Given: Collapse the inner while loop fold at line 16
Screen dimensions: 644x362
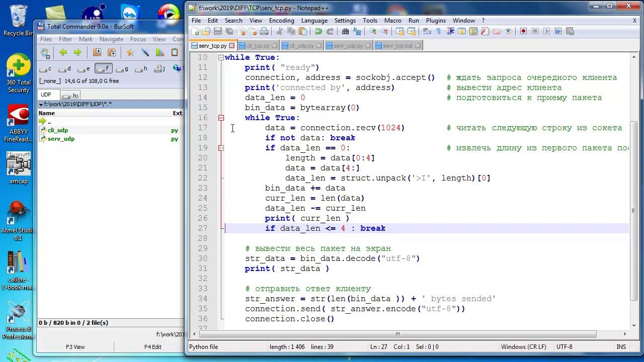Looking at the screenshot, I should pos(221,118).
